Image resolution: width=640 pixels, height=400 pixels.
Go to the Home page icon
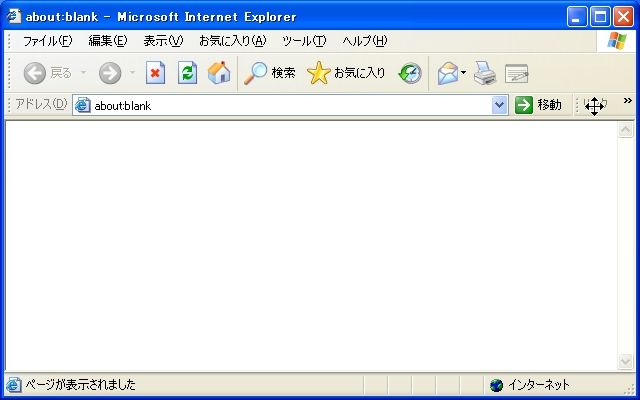pos(219,73)
